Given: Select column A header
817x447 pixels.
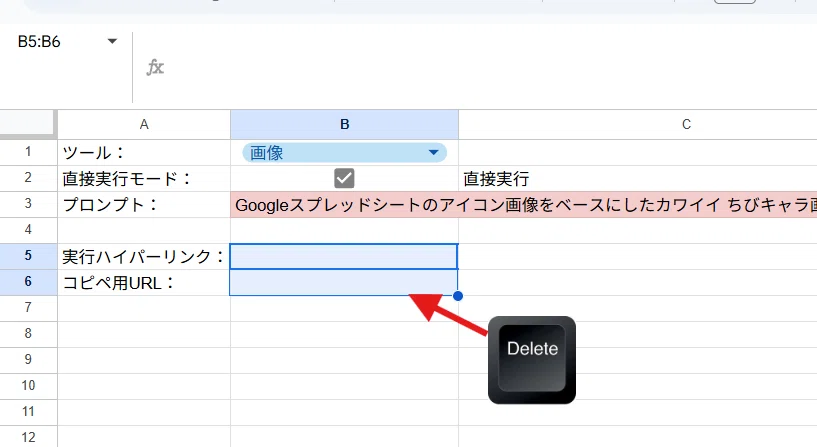Looking at the screenshot, I should (x=144, y=125).
